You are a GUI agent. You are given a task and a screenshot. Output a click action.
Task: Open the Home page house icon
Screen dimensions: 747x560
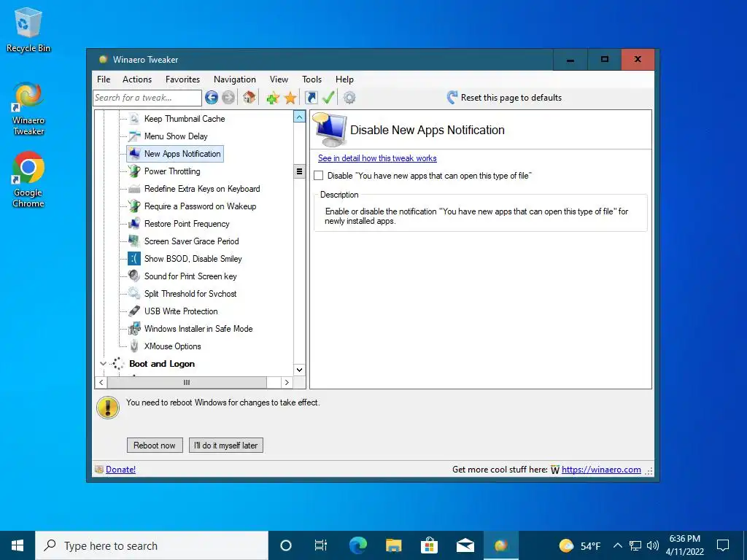pos(249,98)
